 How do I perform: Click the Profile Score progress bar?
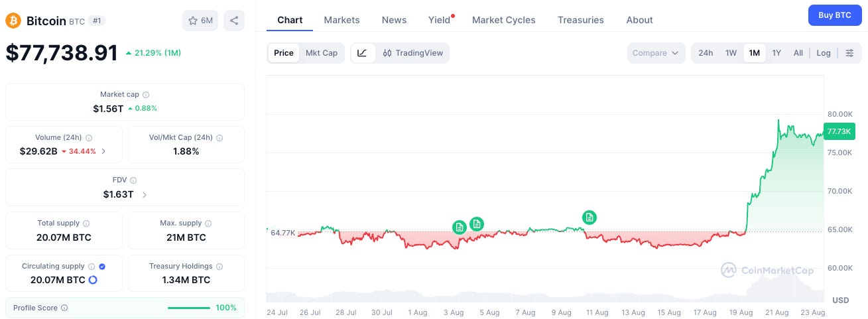coord(189,308)
